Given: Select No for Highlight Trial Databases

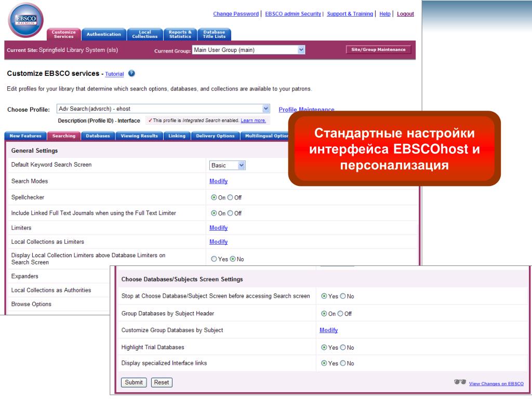Looking at the screenshot, I should coord(343,348).
